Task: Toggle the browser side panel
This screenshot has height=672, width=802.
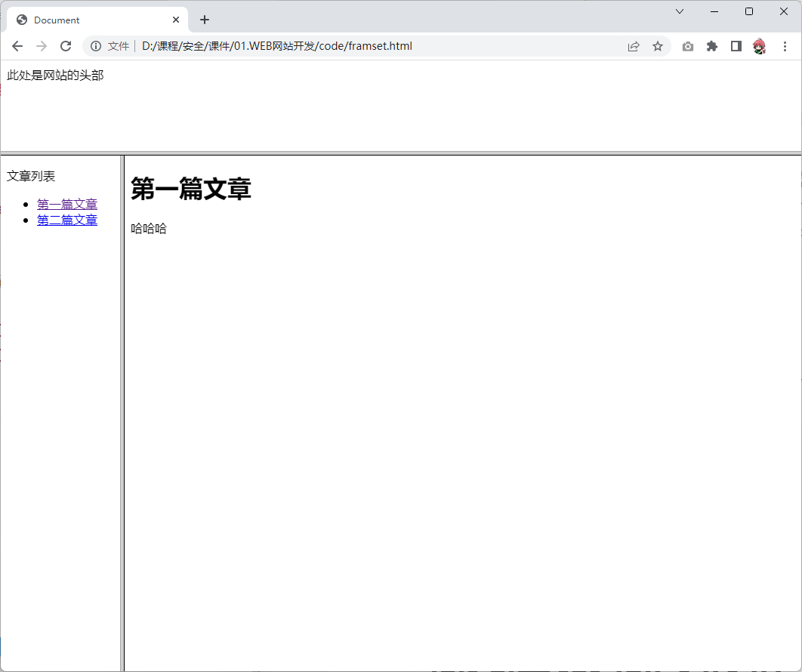Action: point(736,46)
